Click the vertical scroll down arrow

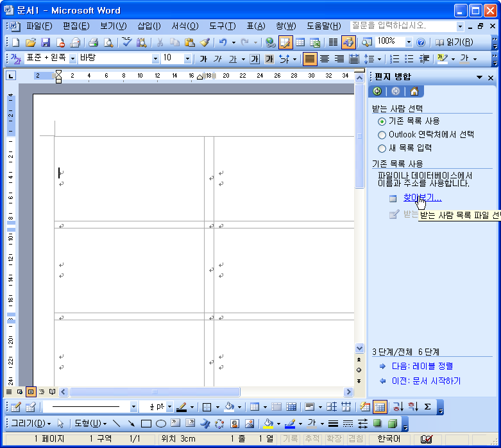pyautogui.click(x=359, y=349)
